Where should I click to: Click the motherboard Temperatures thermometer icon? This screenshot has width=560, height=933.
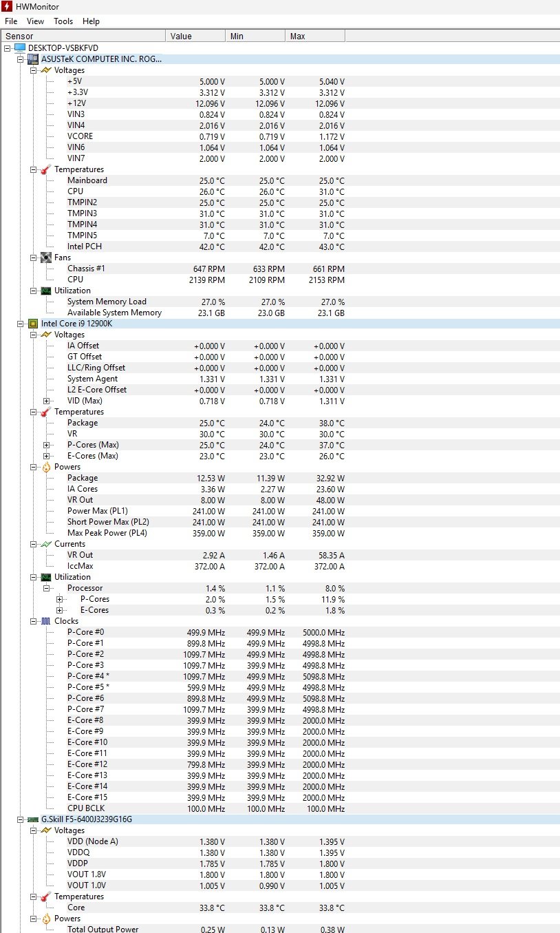(x=46, y=169)
